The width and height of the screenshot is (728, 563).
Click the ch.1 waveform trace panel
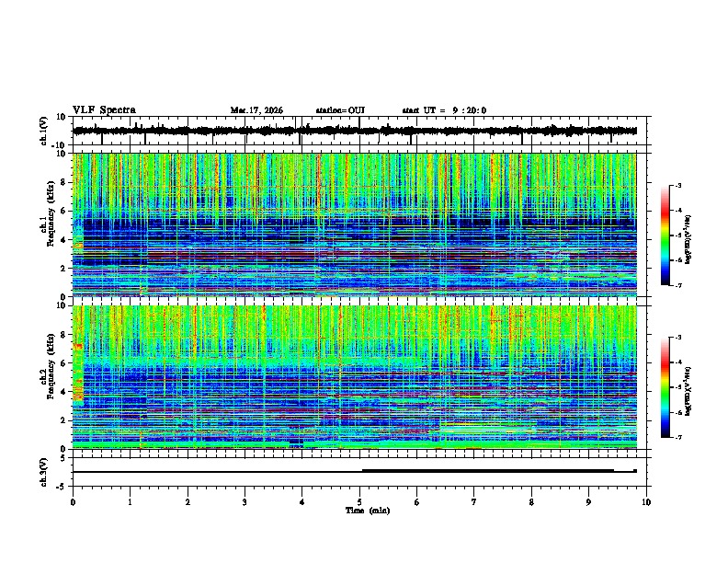click(359, 131)
